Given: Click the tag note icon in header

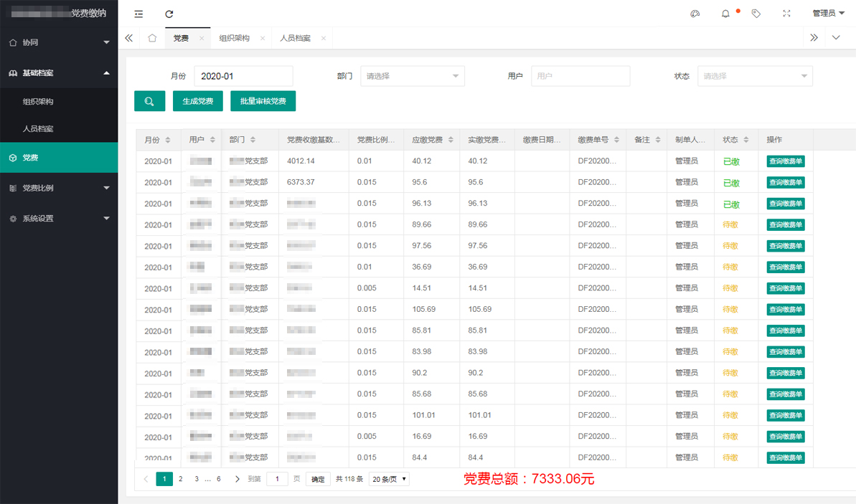Looking at the screenshot, I should pyautogui.click(x=756, y=14).
